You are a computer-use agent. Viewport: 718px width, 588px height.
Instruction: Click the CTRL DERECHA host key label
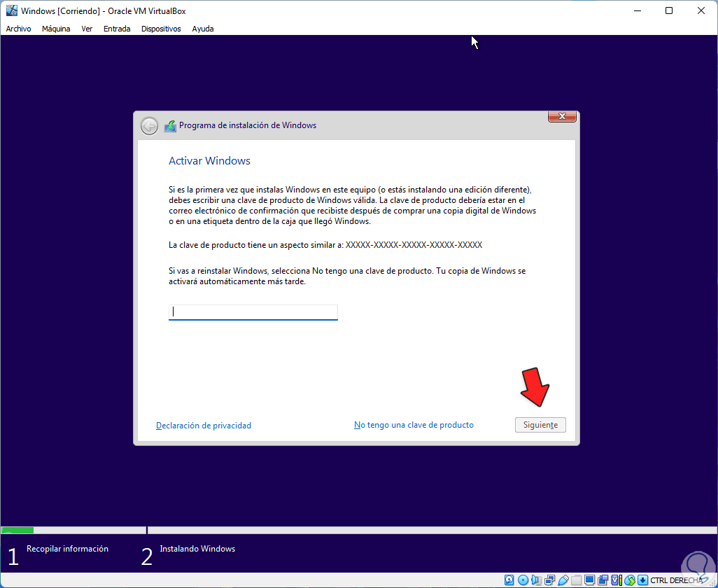pyautogui.click(x=676, y=581)
